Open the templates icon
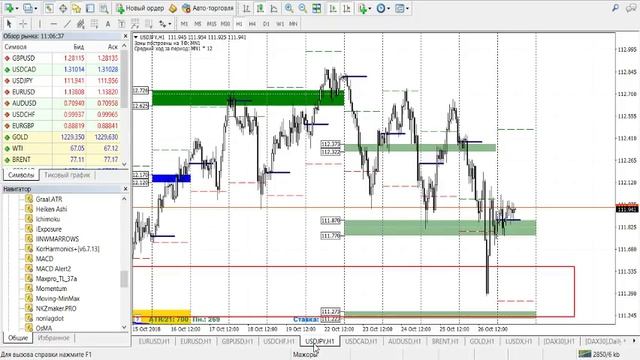640x360 pixels. tap(400, 8)
